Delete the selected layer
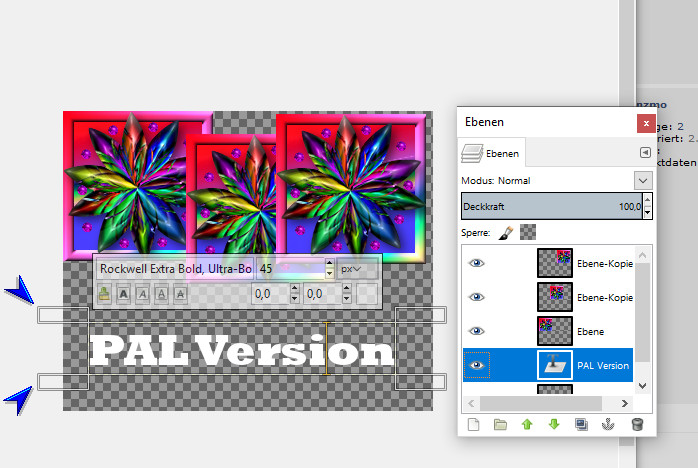 click(x=637, y=424)
